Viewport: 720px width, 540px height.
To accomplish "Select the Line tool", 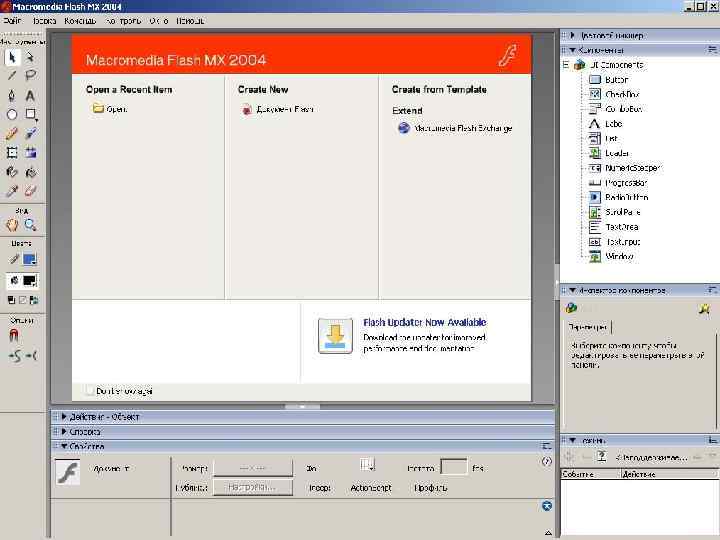I will [12, 75].
